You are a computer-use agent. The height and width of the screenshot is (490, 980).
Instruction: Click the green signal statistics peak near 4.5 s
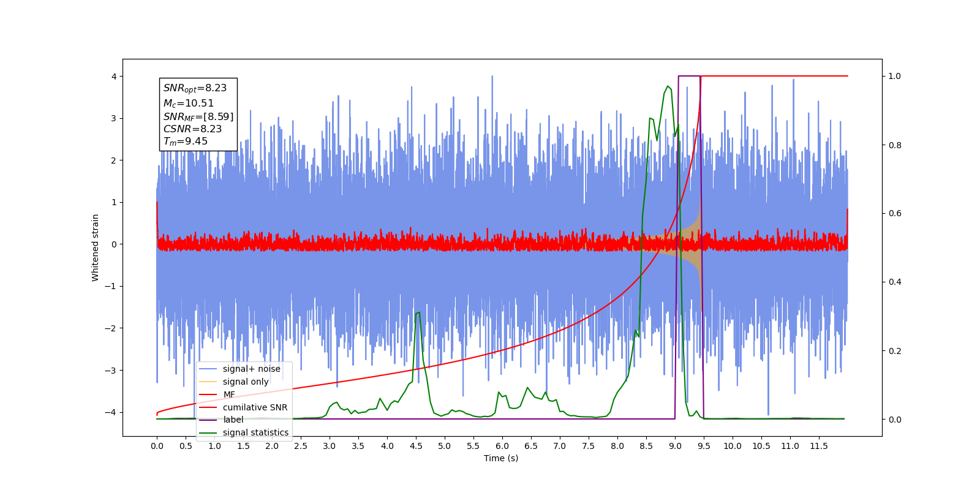pyautogui.click(x=418, y=313)
